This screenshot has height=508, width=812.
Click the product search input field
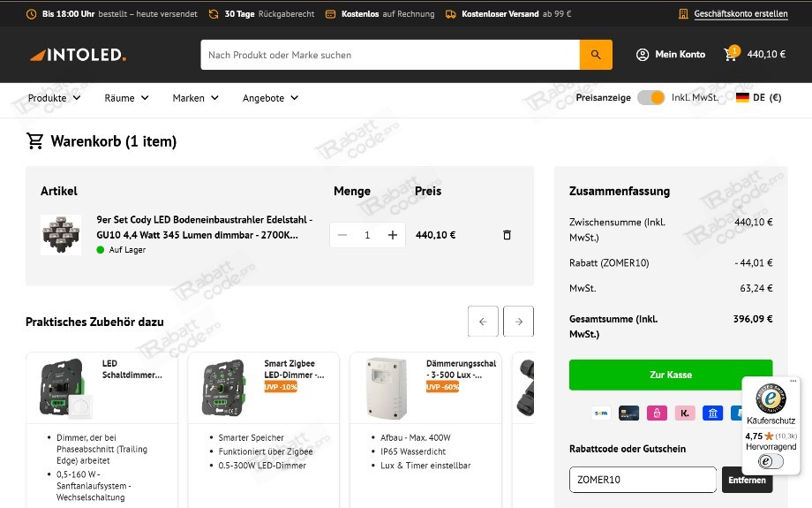point(390,55)
